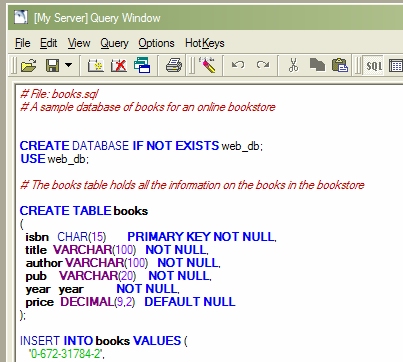Open the File menu
This screenshot has height=362, width=403.
pos(23,43)
